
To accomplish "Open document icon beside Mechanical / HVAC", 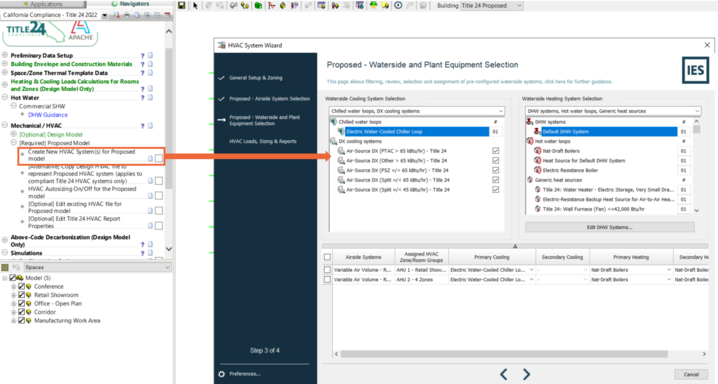I will [x=150, y=126].
